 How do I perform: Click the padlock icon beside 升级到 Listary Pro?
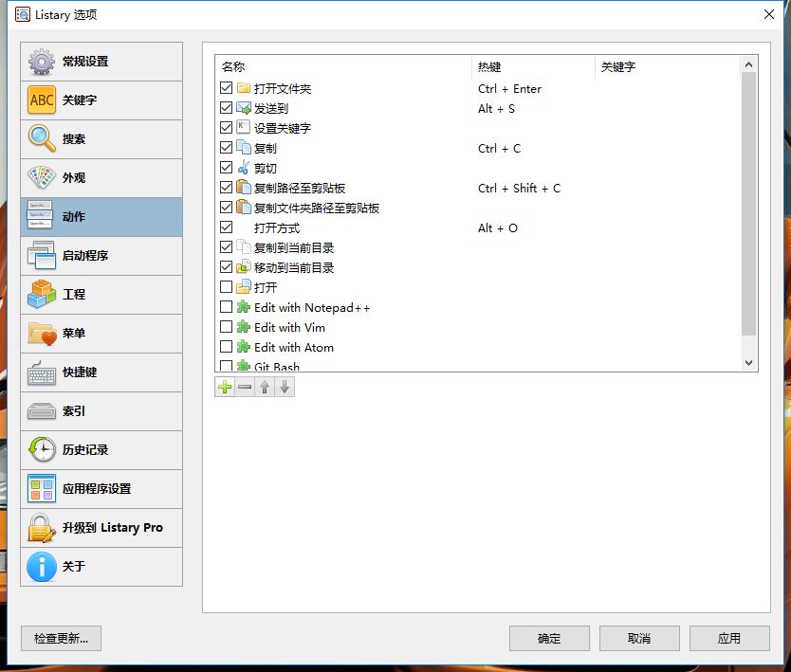point(42,528)
